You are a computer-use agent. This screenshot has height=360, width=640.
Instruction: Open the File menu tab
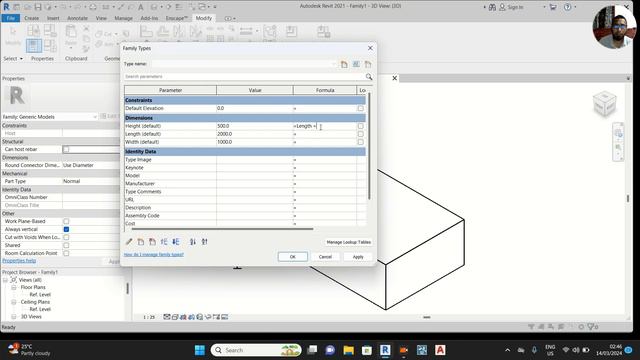point(11,18)
